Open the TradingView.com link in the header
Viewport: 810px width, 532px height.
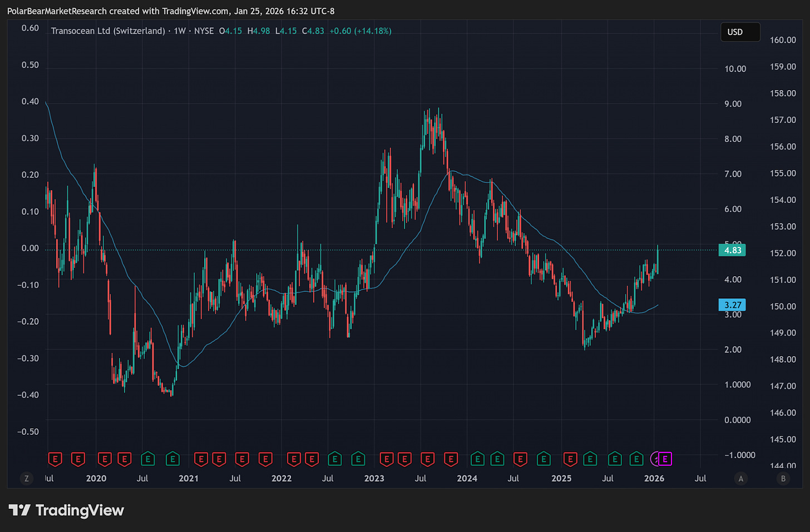click(195, 11)
